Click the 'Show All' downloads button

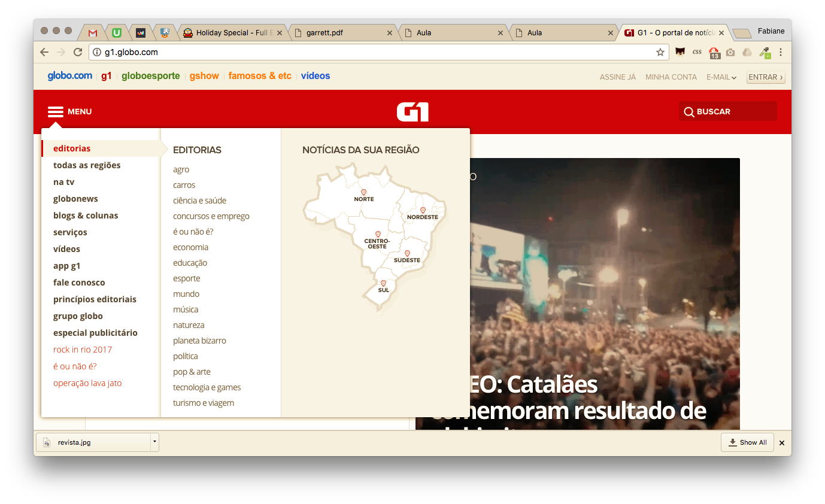[747, 442]
